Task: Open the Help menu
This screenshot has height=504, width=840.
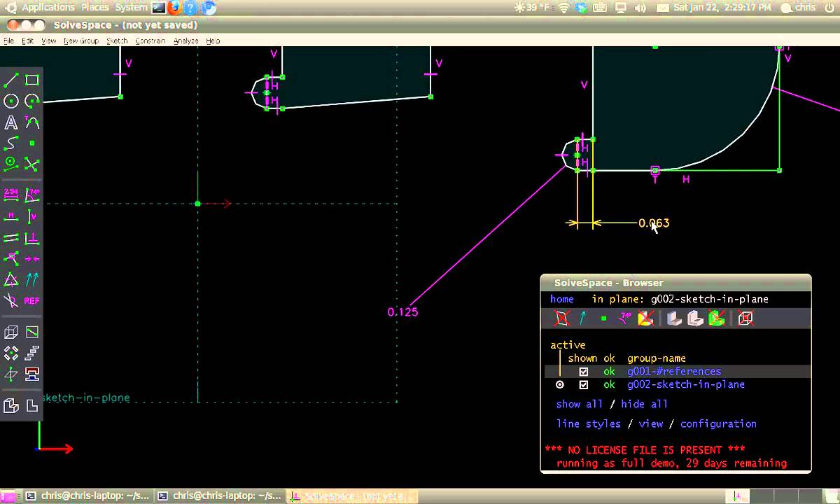Action: pos(213,41)
